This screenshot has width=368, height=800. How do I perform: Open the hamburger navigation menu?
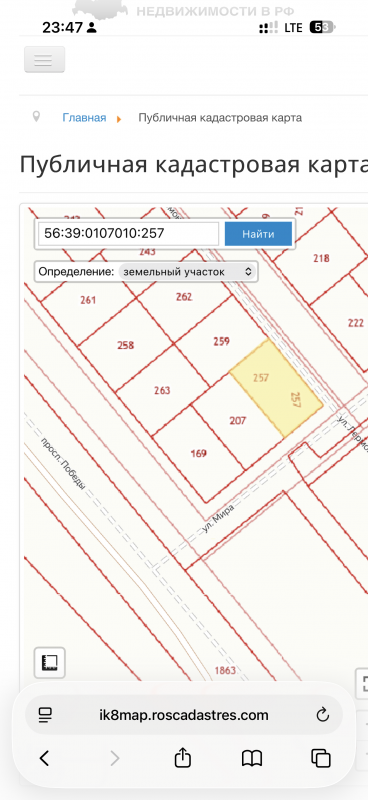click(44, 60)
